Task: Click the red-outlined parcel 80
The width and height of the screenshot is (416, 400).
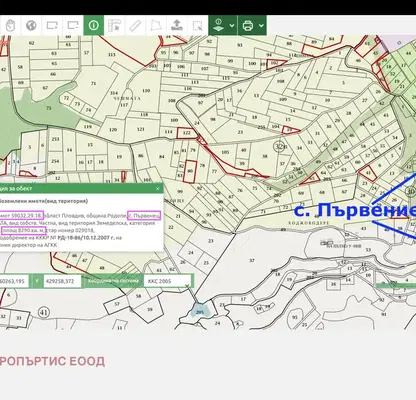Action: 190,171
